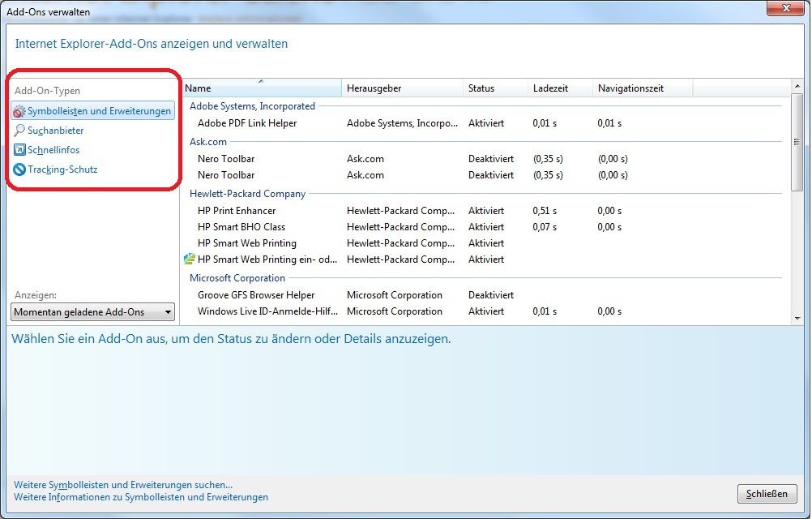Close the Add-Ons verwalten window
This screenshot has width=812, height=519.
point(785,8)
